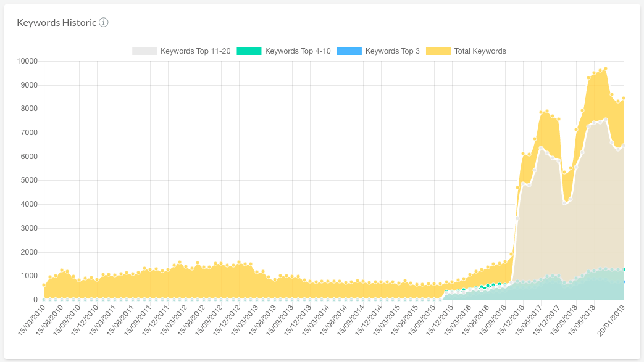Click the 15/06/2018 x-axis date label
Viewport: 644px width, 362px height.
click(x=581, y=321)
